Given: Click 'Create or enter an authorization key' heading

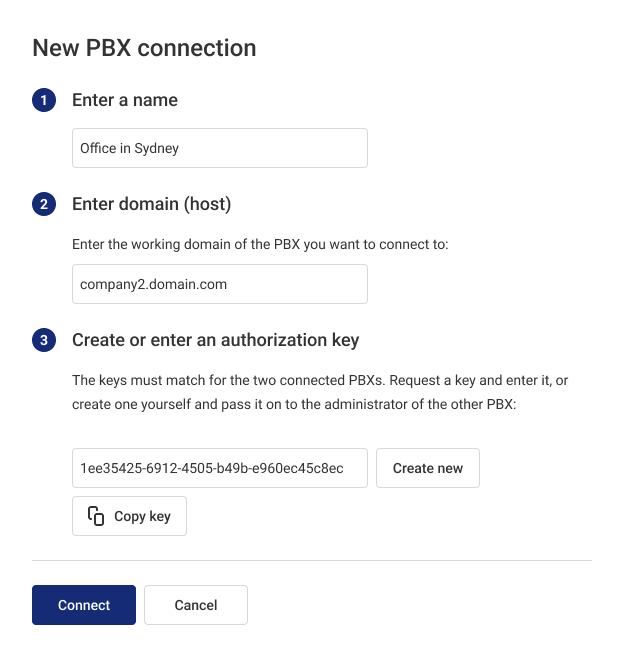Looking at the screenshot, I should click(x=215, y=340).
